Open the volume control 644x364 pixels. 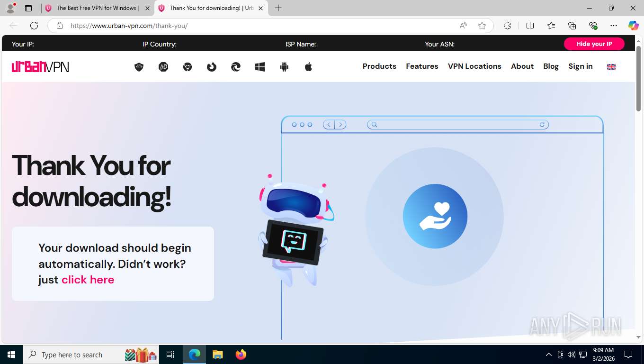click(x=572, y=355)
